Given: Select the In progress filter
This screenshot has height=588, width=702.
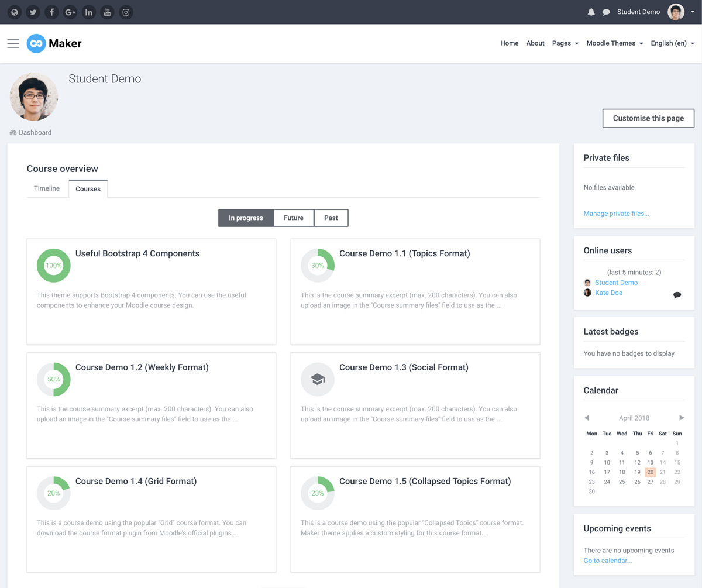Looking at the screenshot, I should tap(246, 218).
